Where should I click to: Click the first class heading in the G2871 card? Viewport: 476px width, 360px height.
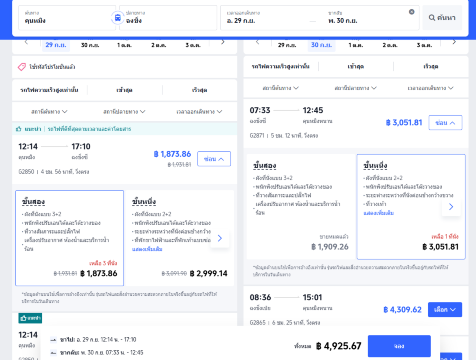coord(375,165)
